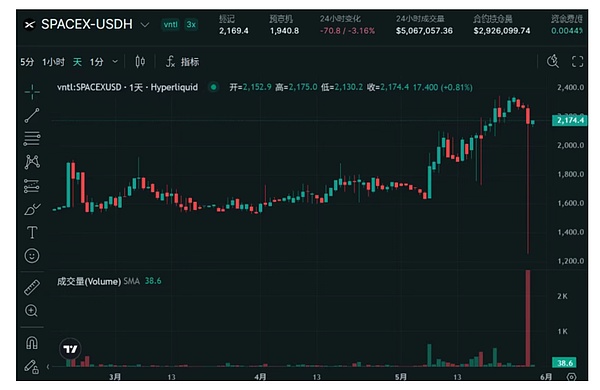Select the XABCD pattern tool

click(32, 162)
